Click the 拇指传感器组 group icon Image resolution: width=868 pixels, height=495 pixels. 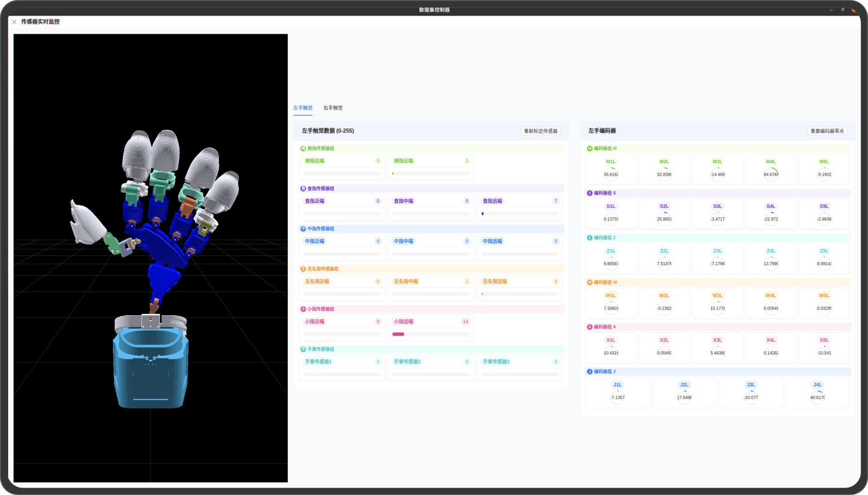coord(303,148)
